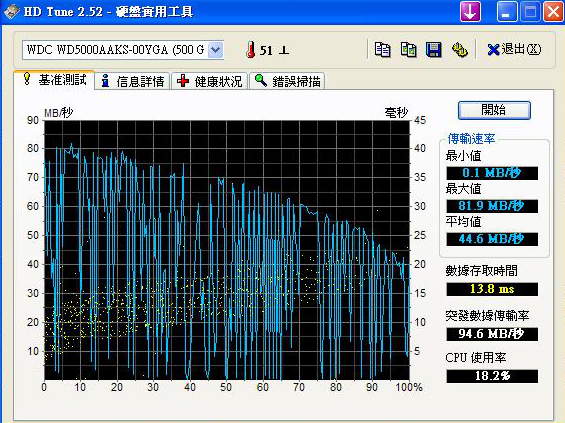Copy text results to clipboard icon
The width and height of the screenshot is (565, 423).
[x=382, y=49]
